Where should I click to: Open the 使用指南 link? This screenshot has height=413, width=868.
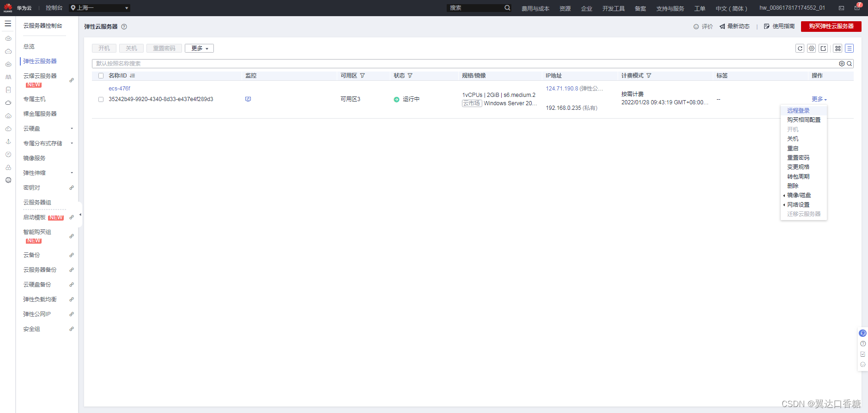pyautogui.click(x=779, y=26)
